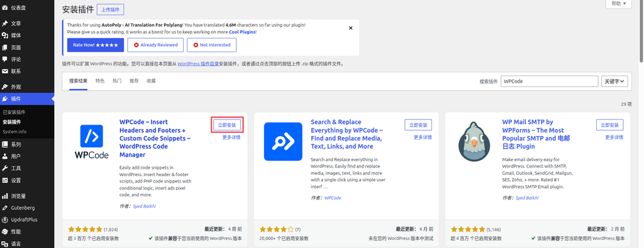Viewport: 644px width, 248px height.
Task: View 更多详情 for Search & Replace Everything
Action: [x=423, y=137]
